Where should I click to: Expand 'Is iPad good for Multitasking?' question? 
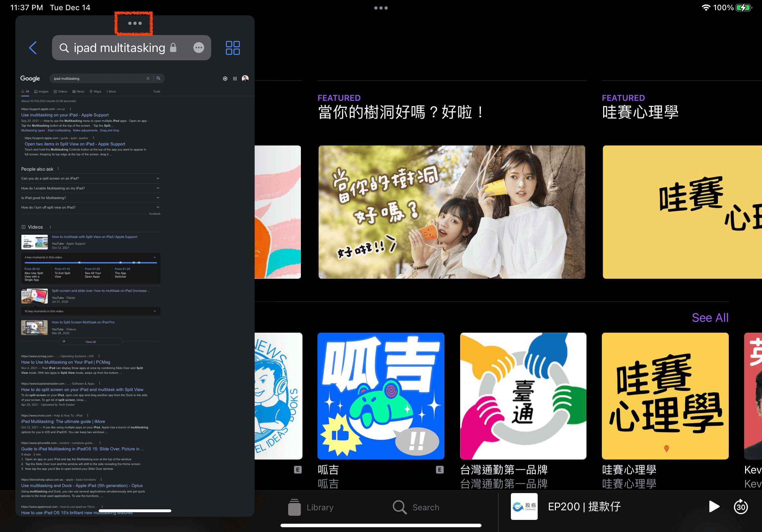pos(91,198)
